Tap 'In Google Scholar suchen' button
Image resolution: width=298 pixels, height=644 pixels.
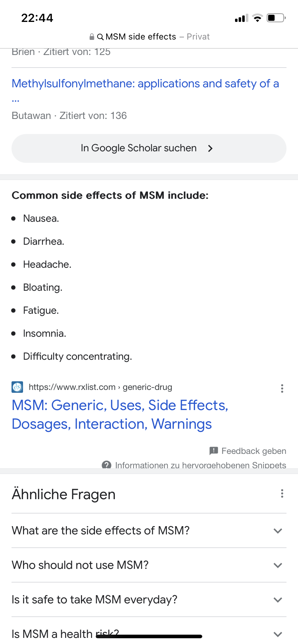pyautogui.click(x=149, y=148)
